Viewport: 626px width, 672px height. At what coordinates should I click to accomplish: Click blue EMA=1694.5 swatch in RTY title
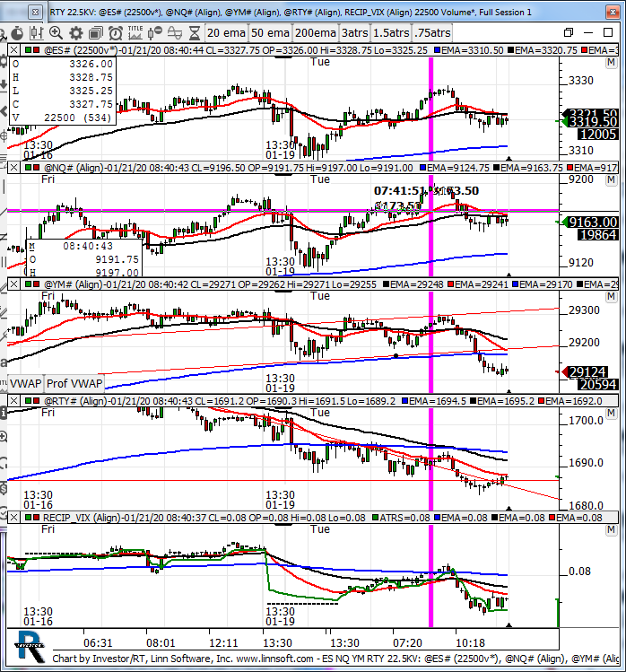404,401
